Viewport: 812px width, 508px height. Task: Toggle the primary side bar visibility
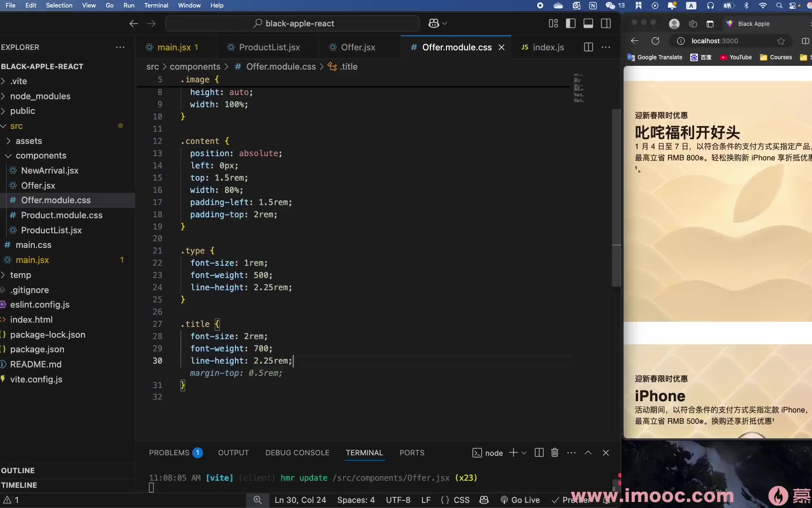coord(570,24)
